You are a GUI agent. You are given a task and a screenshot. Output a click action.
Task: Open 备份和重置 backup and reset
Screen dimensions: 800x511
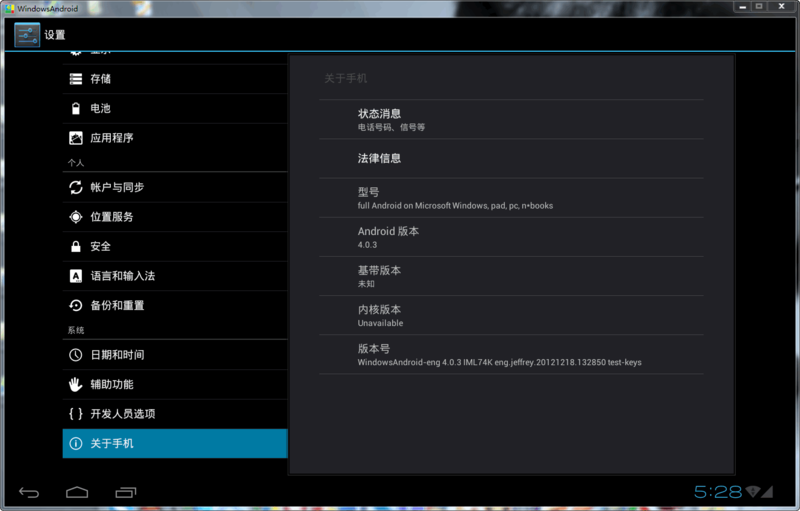click(174, 305)
